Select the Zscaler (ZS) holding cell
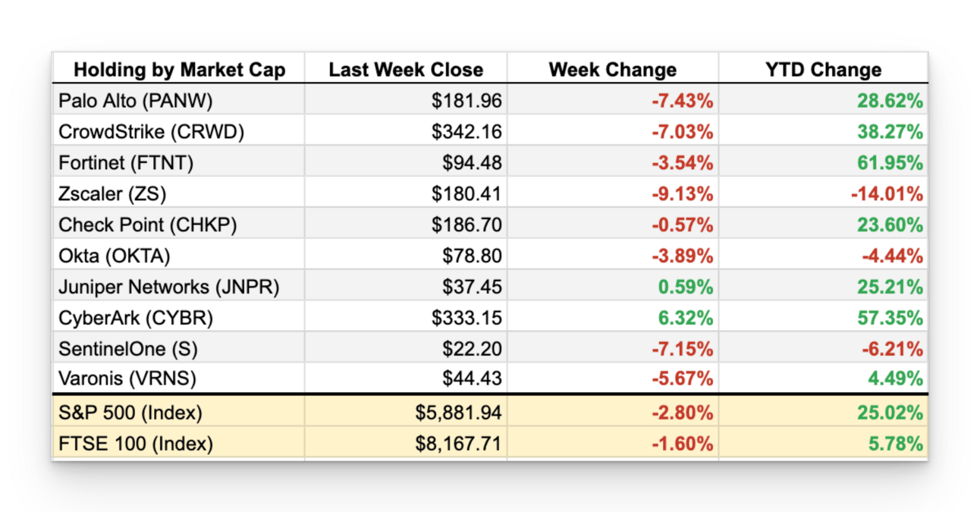Screen dimensions: 980x512 click(112, 194)
